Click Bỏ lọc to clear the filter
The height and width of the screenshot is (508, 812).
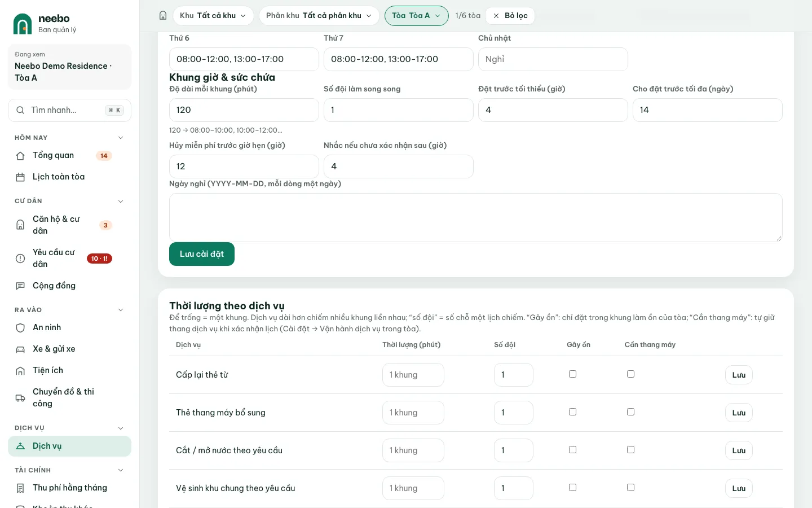click(x=510, y=16)
